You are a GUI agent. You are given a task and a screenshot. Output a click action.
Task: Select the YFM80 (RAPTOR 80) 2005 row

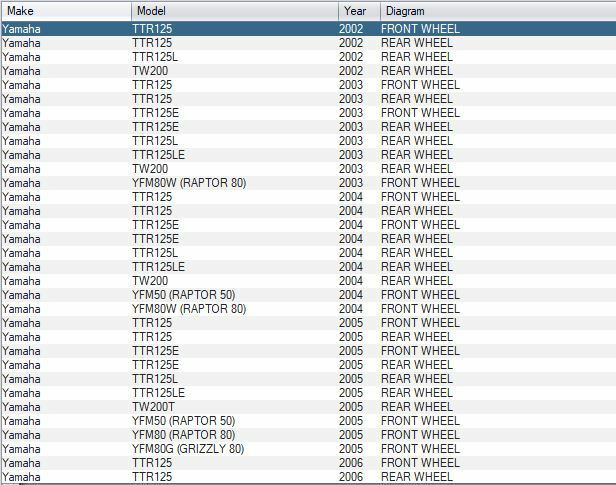pos(309,435)
